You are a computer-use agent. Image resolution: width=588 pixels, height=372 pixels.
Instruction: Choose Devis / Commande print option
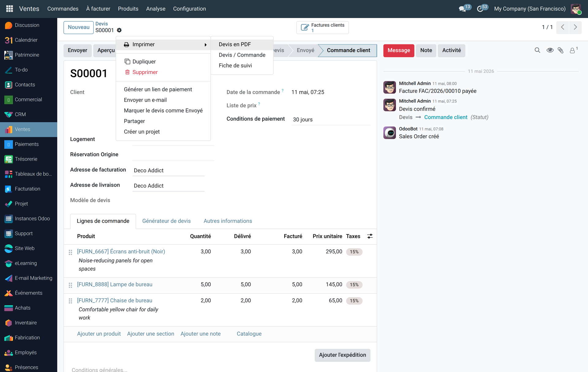[x=242, y=55]
